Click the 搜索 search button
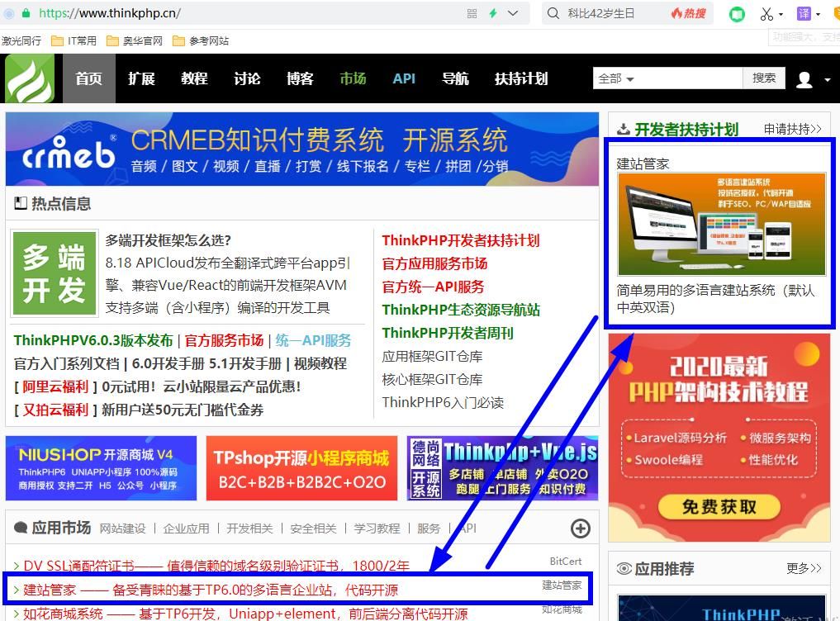Screen dimensions: 840x621 tap(764, 78)
